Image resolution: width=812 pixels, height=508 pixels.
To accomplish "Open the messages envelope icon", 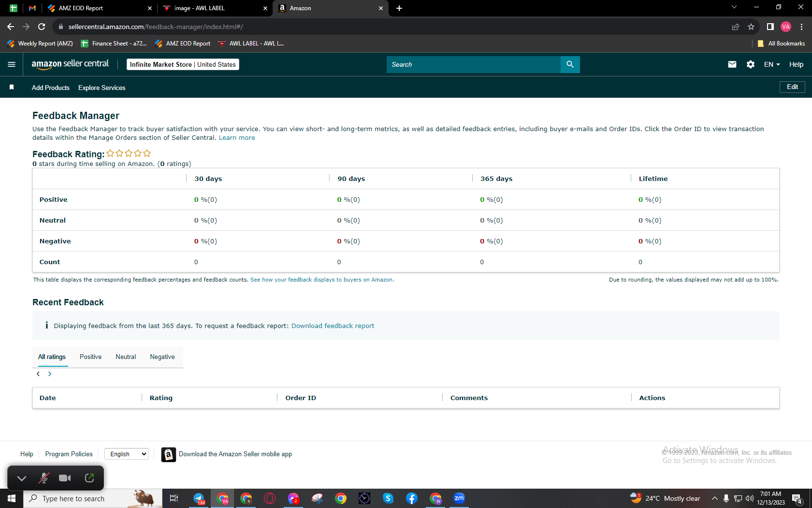I will 732,64.
